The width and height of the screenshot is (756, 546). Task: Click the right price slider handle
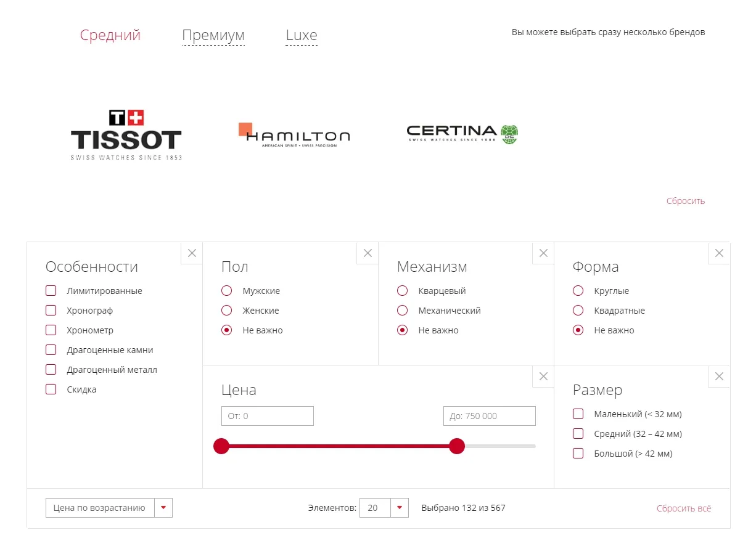pyautogui.click(x=457, y=446)
